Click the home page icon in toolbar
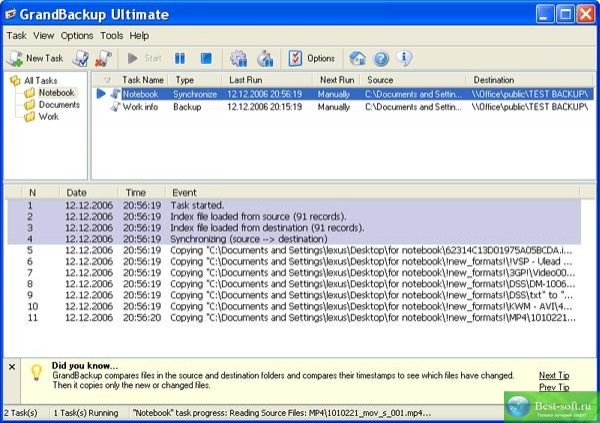600x423 pixels. tap(357, 58)
